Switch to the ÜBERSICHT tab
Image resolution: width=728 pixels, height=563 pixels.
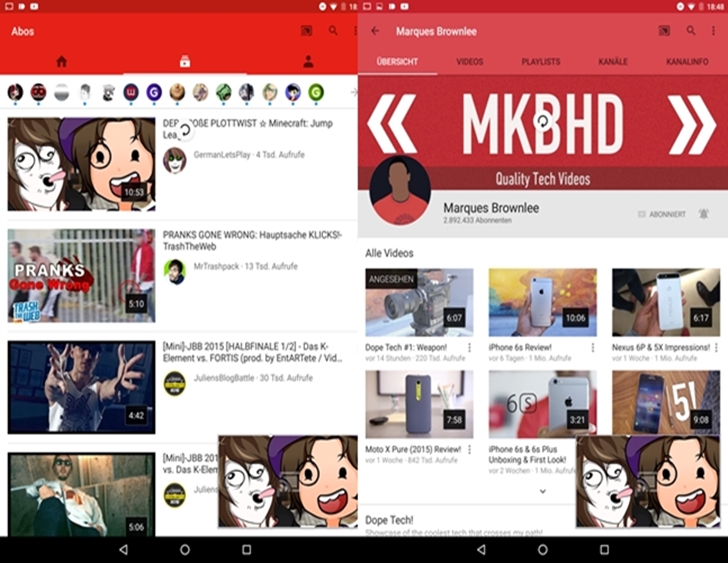point(397,61)
